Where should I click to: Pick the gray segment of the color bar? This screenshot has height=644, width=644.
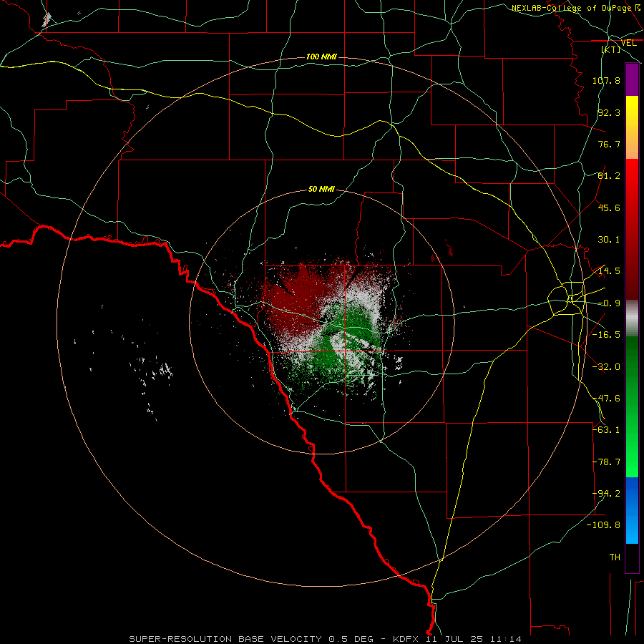632,318
